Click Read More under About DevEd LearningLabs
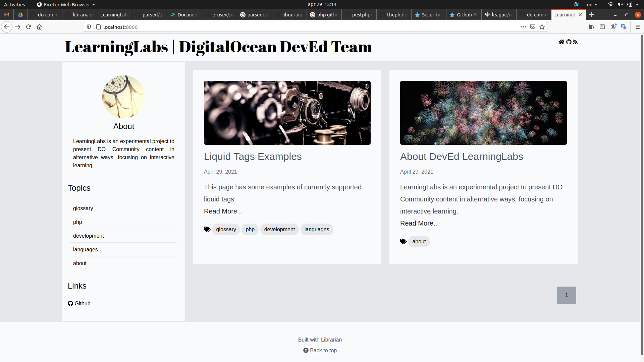The image size is (644, 362). pyautogui.click(x=419, y=223)
